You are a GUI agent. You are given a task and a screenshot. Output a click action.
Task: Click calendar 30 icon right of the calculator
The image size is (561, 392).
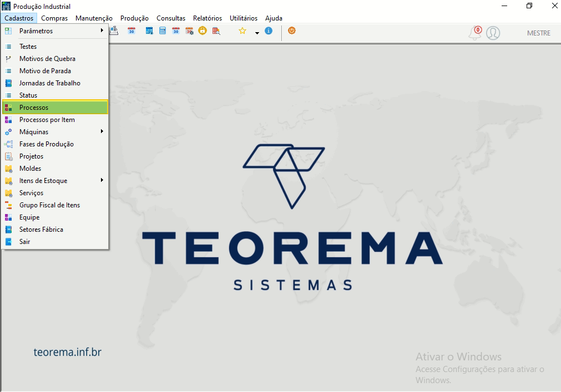click(x=176, y=30)
